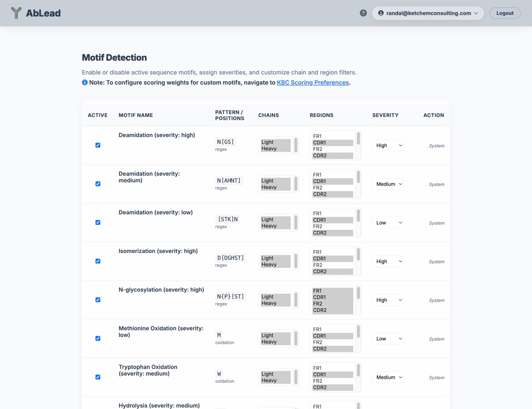Screen dimensions: 532x409
Task: Open severity dropdown for Deamidation (severity: low)
Action: [x=388, y=222]
